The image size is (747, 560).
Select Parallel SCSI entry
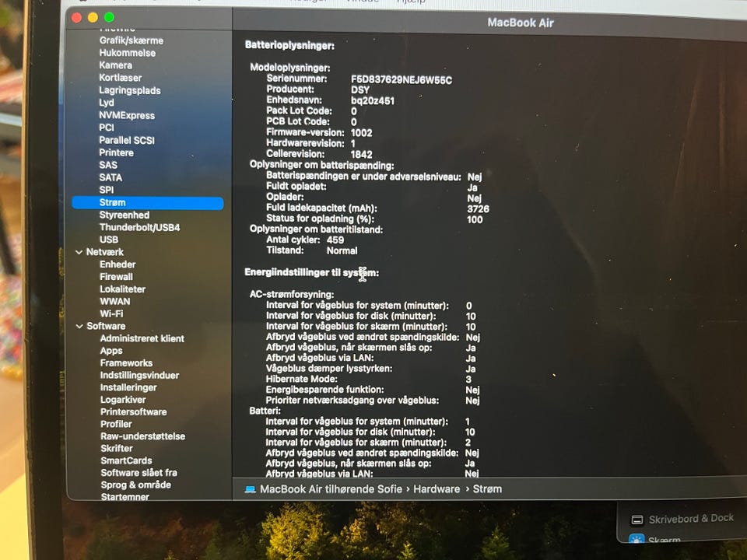tap(127, 140)
